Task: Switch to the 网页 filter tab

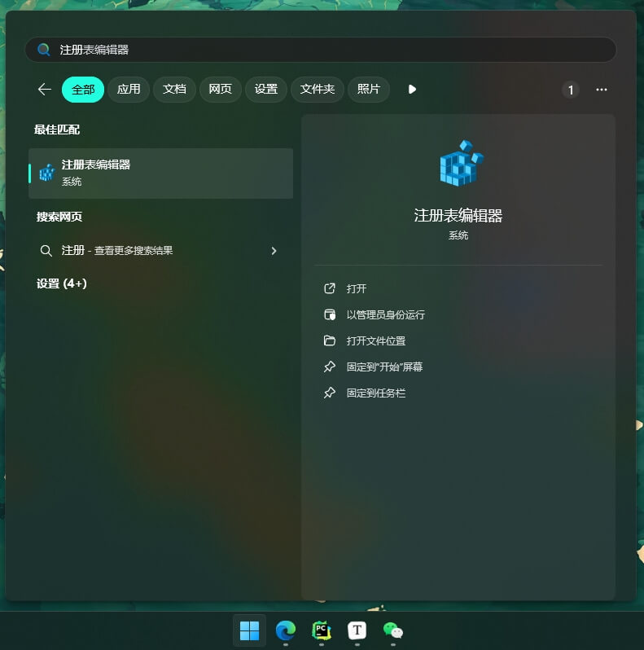Action: (x=220, y=89)
